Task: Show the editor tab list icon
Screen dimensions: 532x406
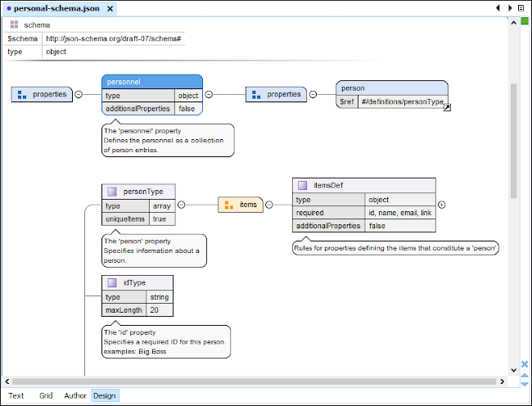Action: tap(521, 8)
